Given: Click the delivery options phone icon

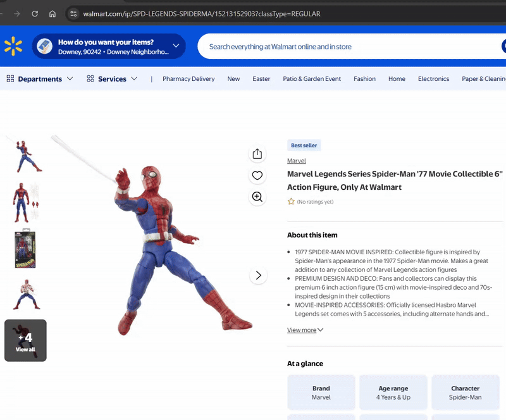Looking at the screenshot, I should click(x=44, y=46).
